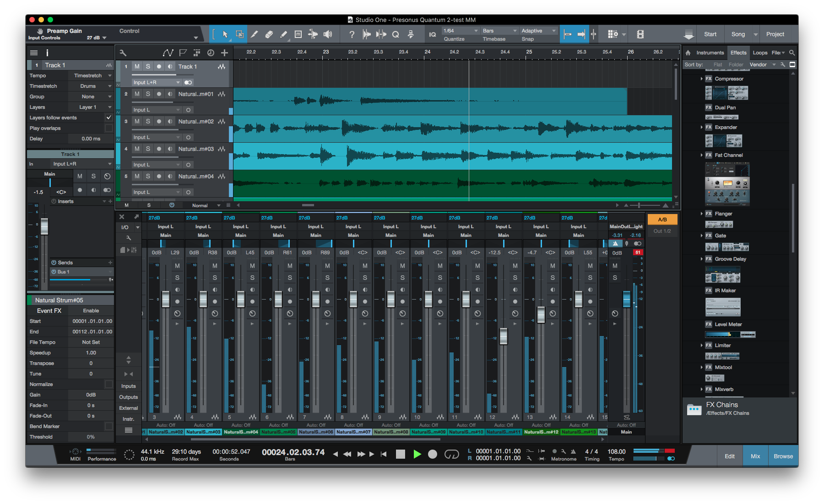This screenshot has width=824, height=504.
Task: Select the Mute tool
Action: point(298,34)
